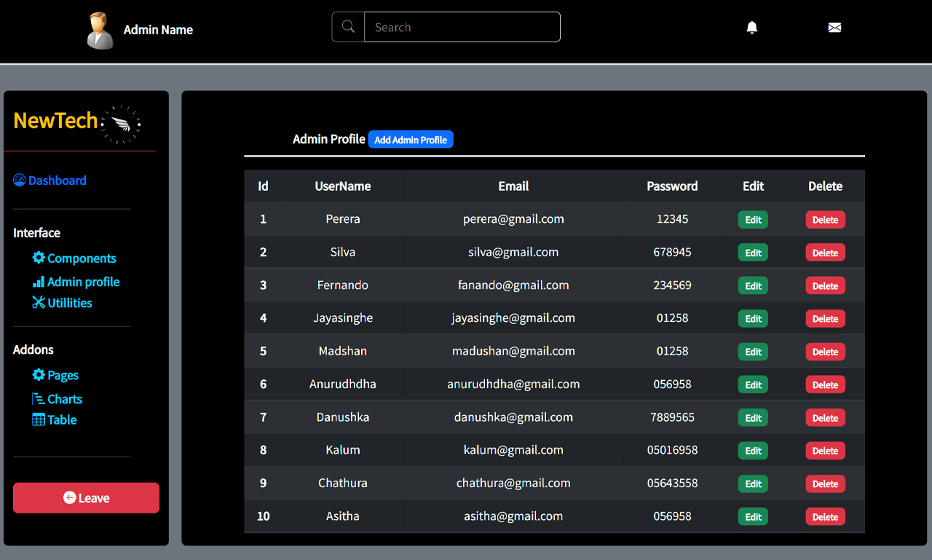Delete the user Silva
Screen dimensions: 932x560
coord(825,252)
